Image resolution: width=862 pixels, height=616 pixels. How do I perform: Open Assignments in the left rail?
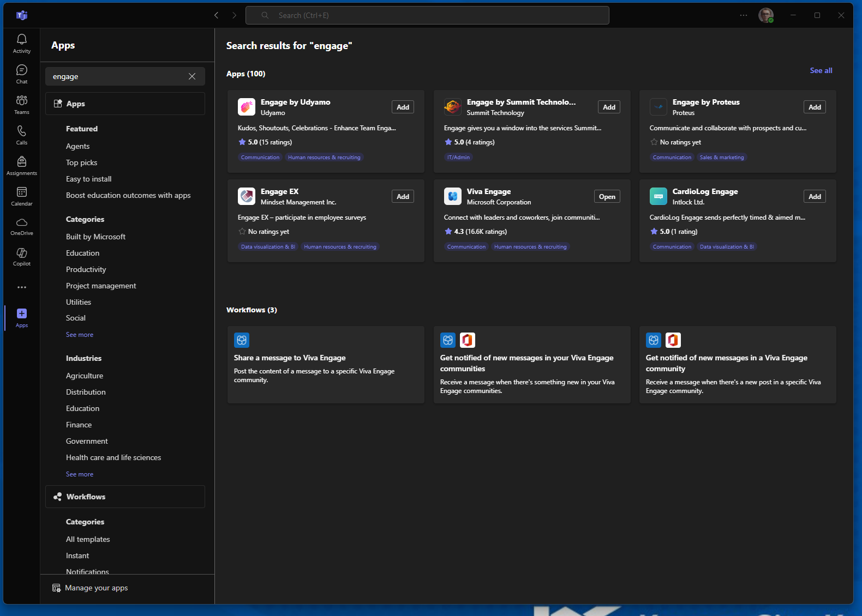[x=22, y=165]
